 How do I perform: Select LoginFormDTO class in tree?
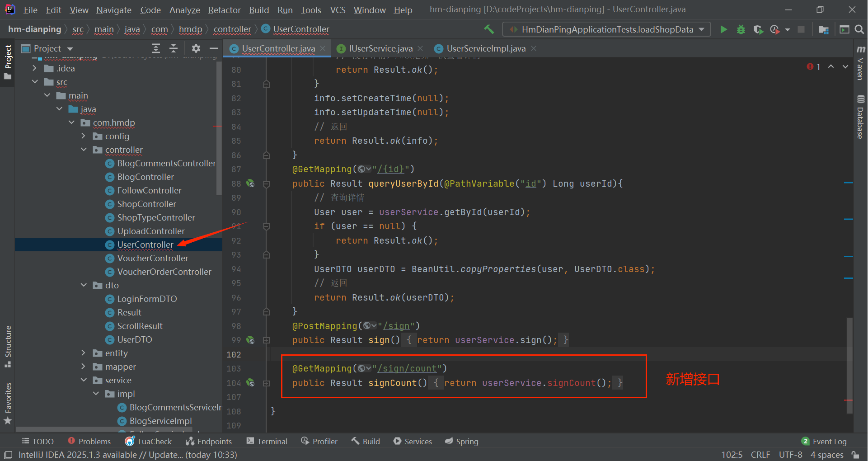click(147, 299)
